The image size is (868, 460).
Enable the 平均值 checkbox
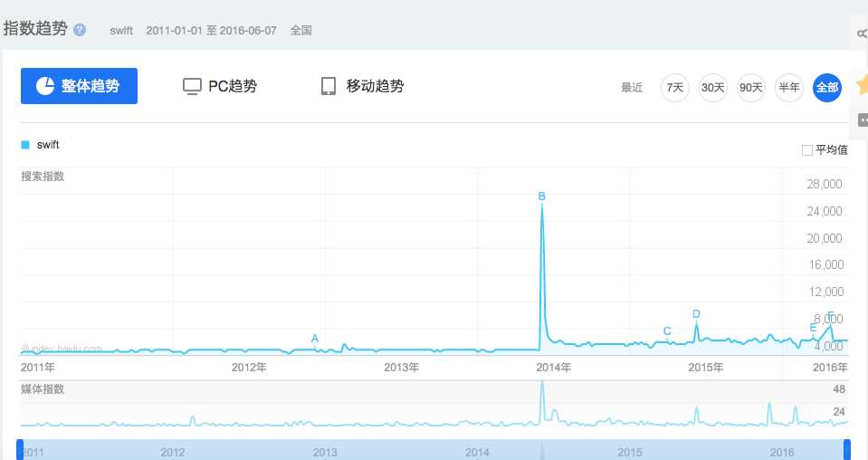coord(807,150)
